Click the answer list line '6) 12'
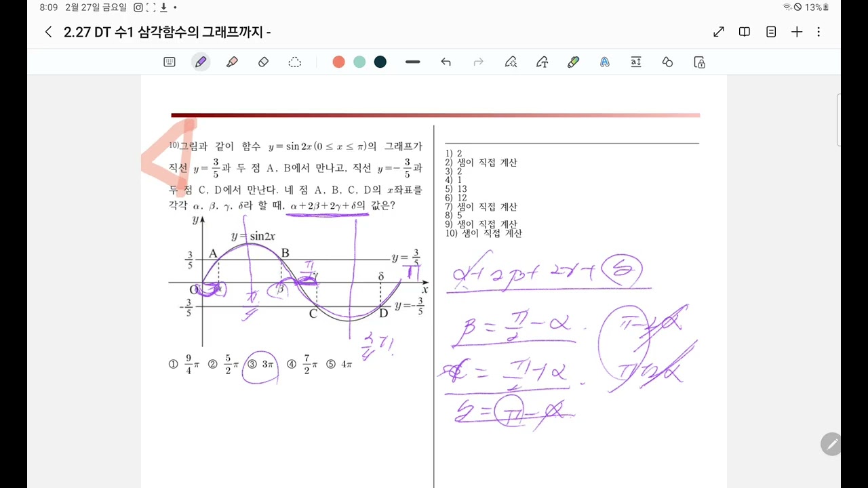 tap(456, 198)
